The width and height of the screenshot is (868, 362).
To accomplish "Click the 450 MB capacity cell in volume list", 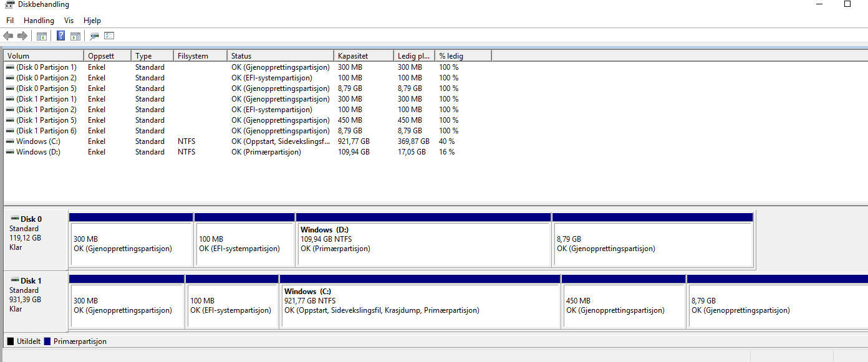I will [350, 120].
